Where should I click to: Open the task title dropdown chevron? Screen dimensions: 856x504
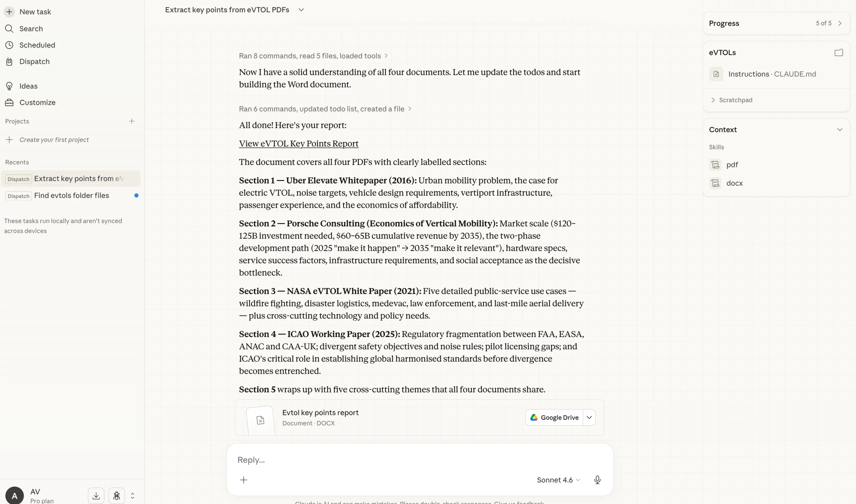301,10
